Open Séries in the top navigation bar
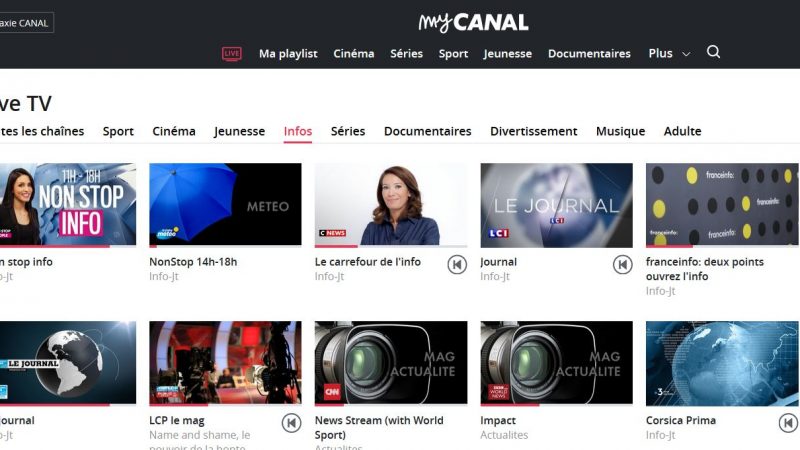 click(x=407, y=54)
